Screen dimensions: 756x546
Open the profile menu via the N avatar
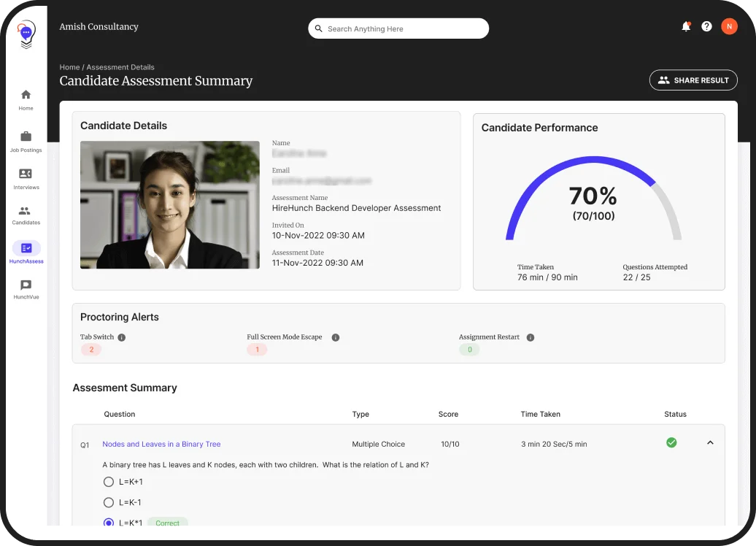coord(729,26)
